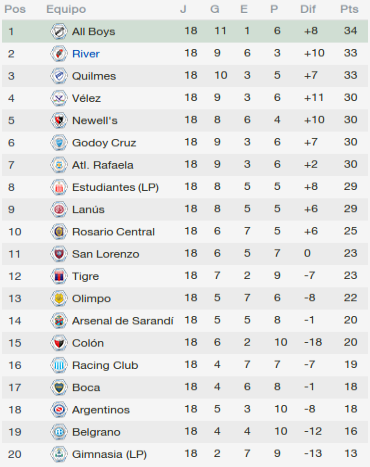Click the Tigre club crest icon
This screenshot has height=467, width=370.
click(59, 276)
